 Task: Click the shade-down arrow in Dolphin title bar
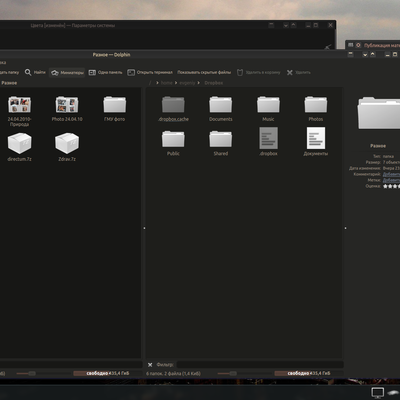(x=365, y=54)
